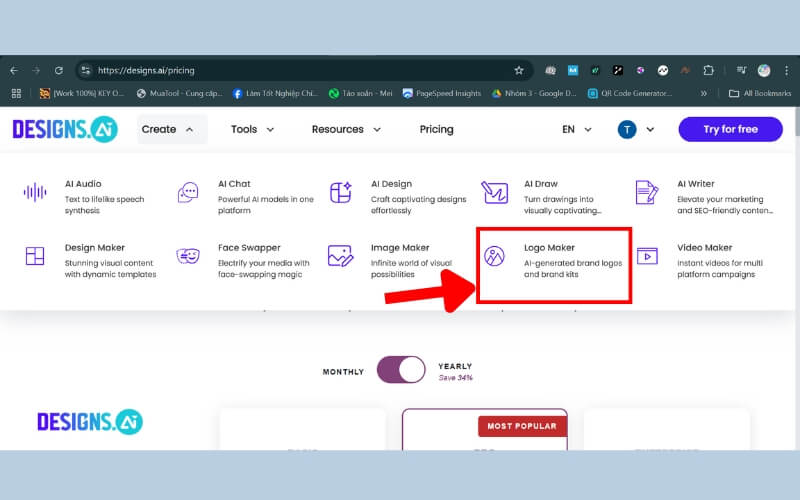Open the Tảo soản bookmark
The image size is (800, 500).
(361, 93)
